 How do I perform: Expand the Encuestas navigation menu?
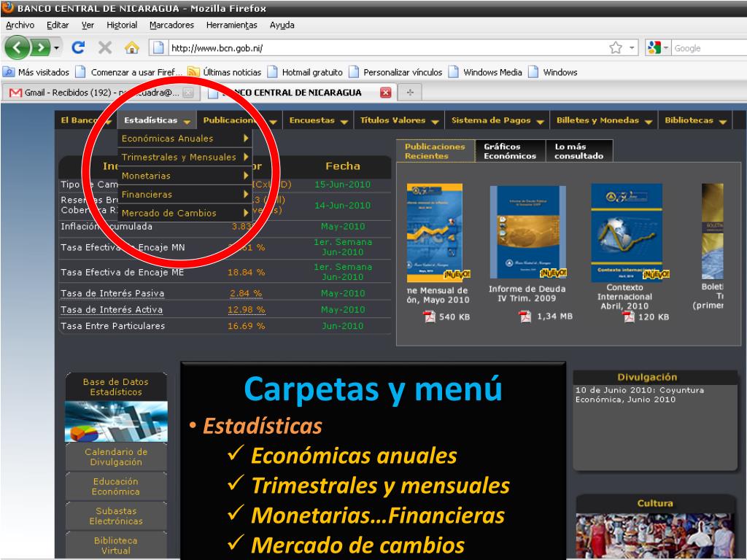click(318, 120)
